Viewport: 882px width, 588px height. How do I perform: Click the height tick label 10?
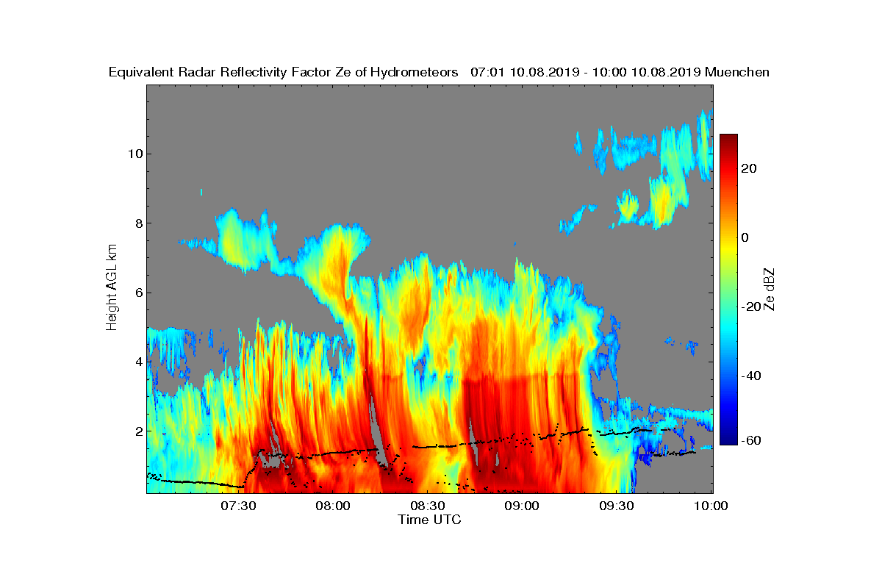(x=134, y=154)
